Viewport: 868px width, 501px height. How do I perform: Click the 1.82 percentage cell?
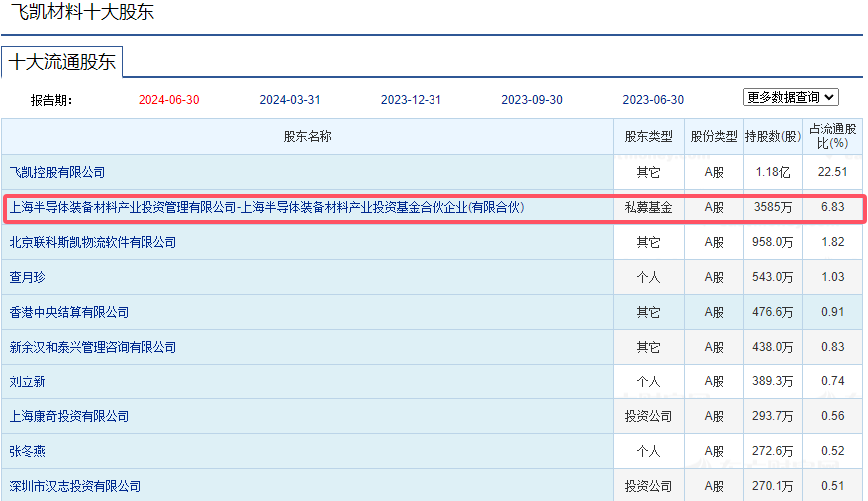832,242
